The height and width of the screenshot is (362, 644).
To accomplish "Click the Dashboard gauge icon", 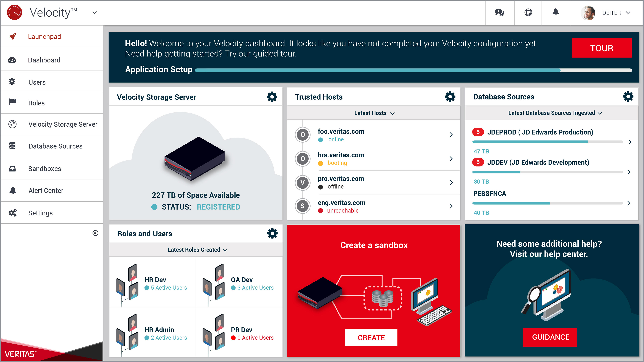I will pos(12,60).
